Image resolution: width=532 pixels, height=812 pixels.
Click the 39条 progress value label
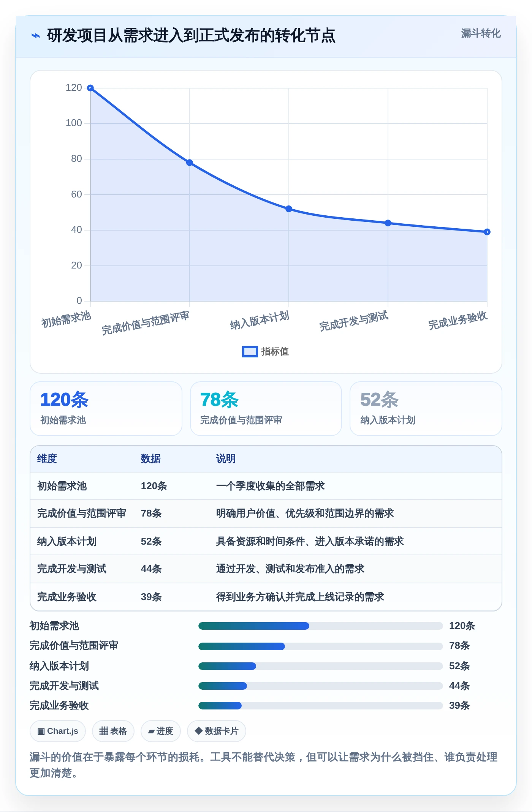(459, 706)
